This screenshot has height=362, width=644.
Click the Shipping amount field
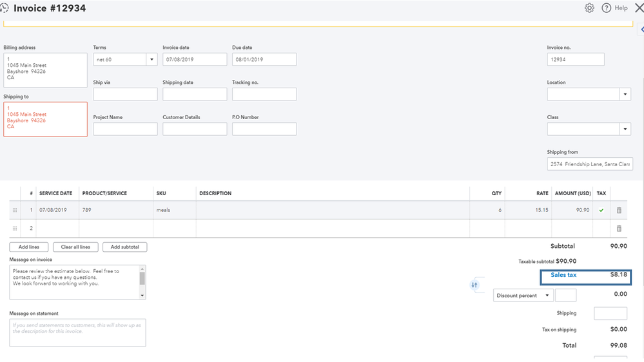[610, 313]
